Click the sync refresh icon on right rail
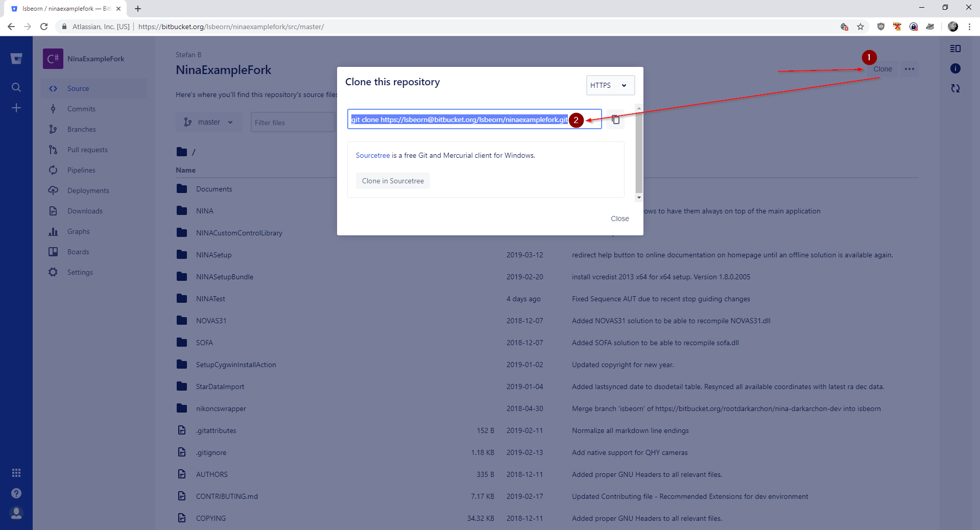 pyautogui.click(x=955, y=88)
